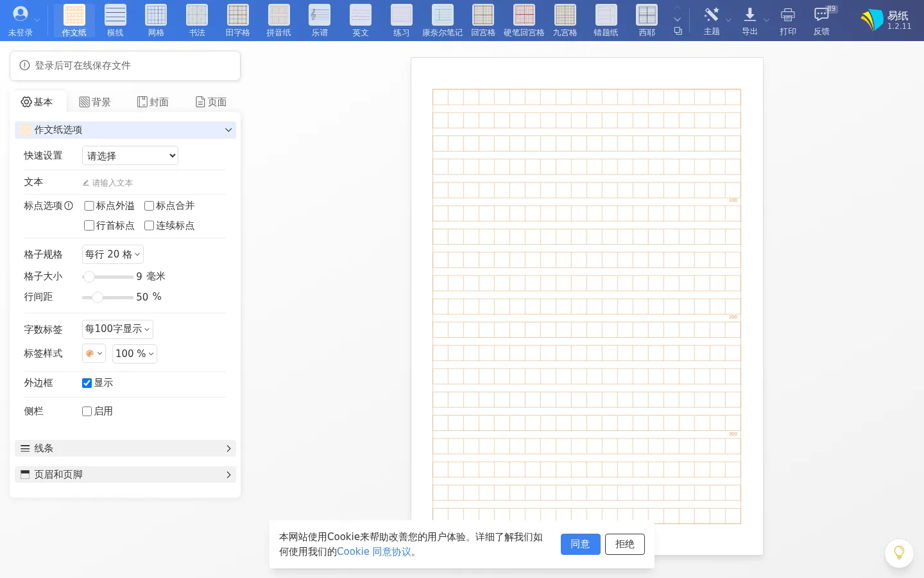
Task: Expand the 线条 section
Action: 125,448
